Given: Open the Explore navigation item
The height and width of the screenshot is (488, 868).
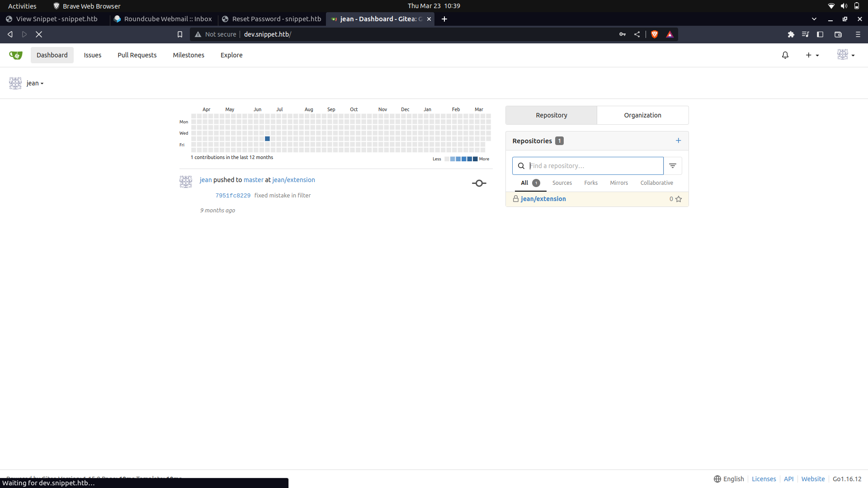Looking at the screenshot, I should tap(231, 55).
